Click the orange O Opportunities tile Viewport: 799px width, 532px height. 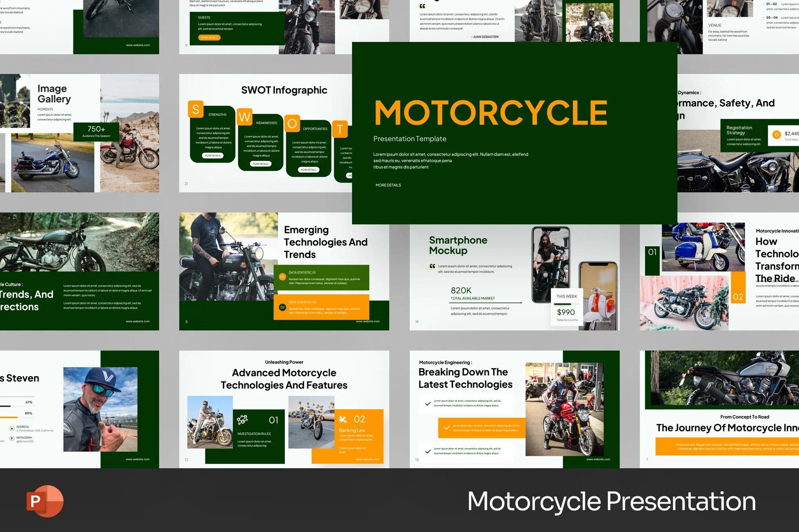292,123
